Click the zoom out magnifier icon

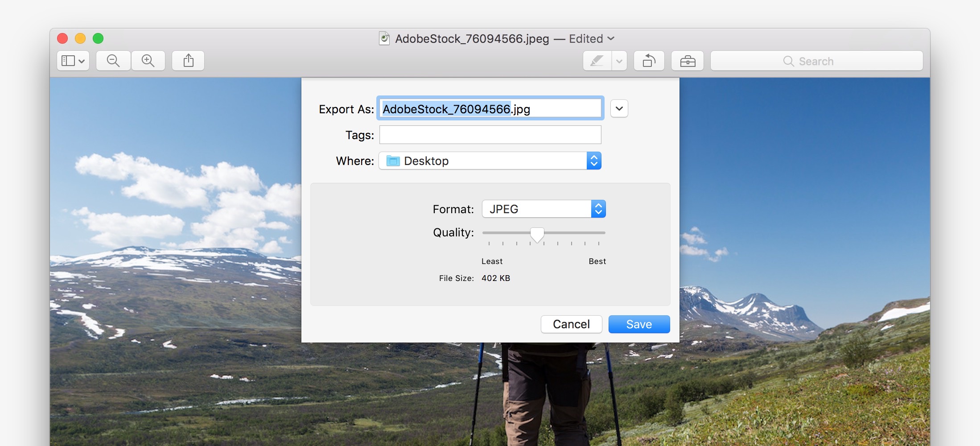[x=113, y=61]
